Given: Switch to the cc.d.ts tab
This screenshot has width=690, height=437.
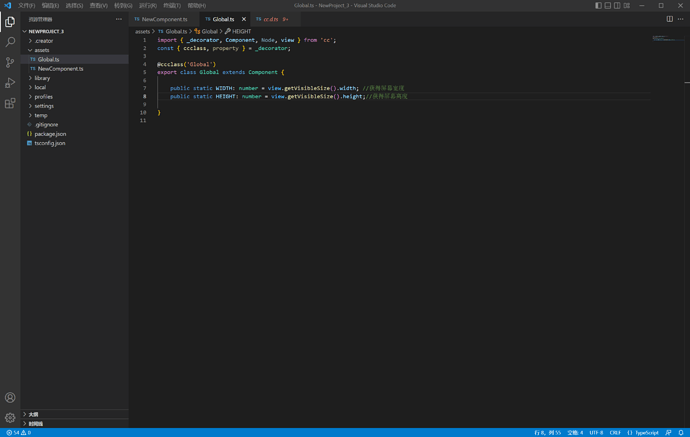Looking at the screenshot, I should point(272,19).
